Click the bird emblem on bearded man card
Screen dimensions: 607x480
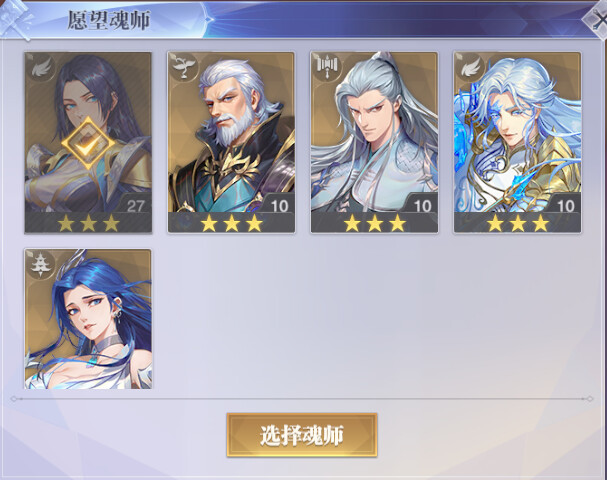pos(183,67)
